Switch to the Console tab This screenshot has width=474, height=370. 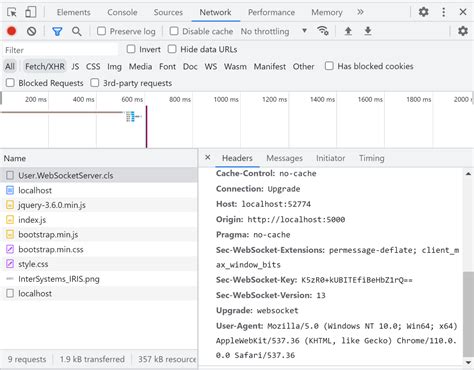pos(122,12)
